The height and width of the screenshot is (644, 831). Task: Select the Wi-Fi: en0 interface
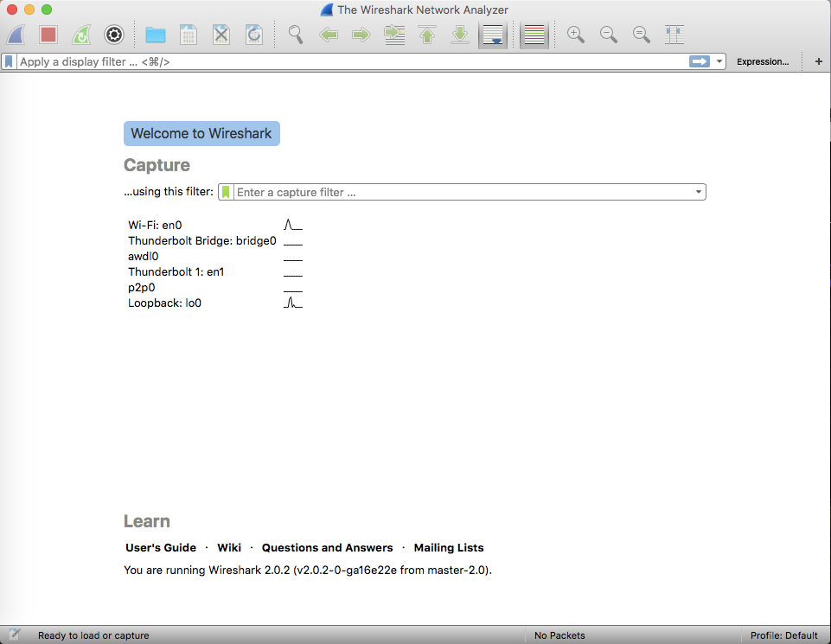point(156,225)
